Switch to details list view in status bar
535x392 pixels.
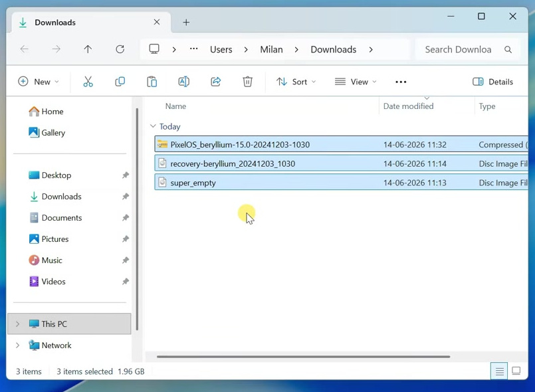click(500, 371)
